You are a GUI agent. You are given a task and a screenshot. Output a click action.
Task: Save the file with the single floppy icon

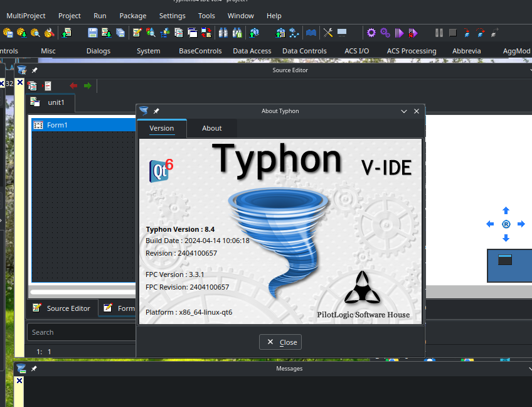pyautogui.click(x=93, y=33)
